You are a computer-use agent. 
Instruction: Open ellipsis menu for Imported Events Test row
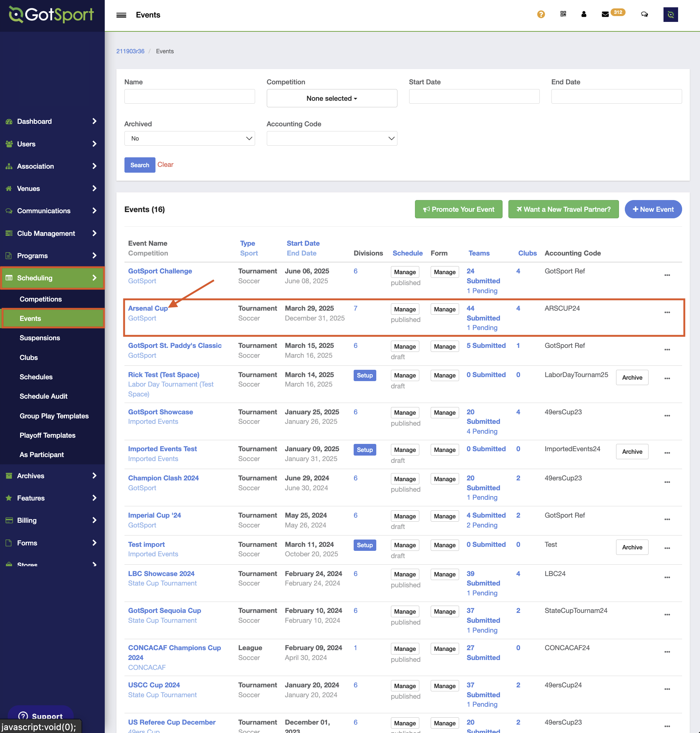coord(667,453)
